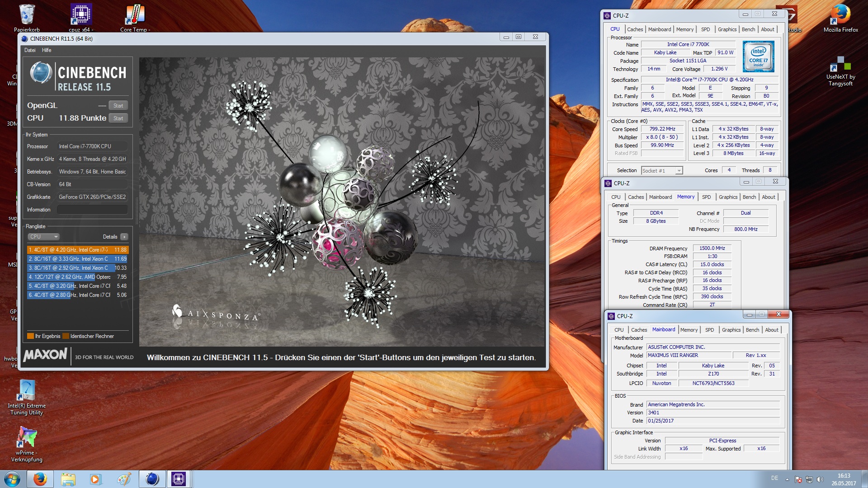
Task: Click the Information input field
Action: 92,210
